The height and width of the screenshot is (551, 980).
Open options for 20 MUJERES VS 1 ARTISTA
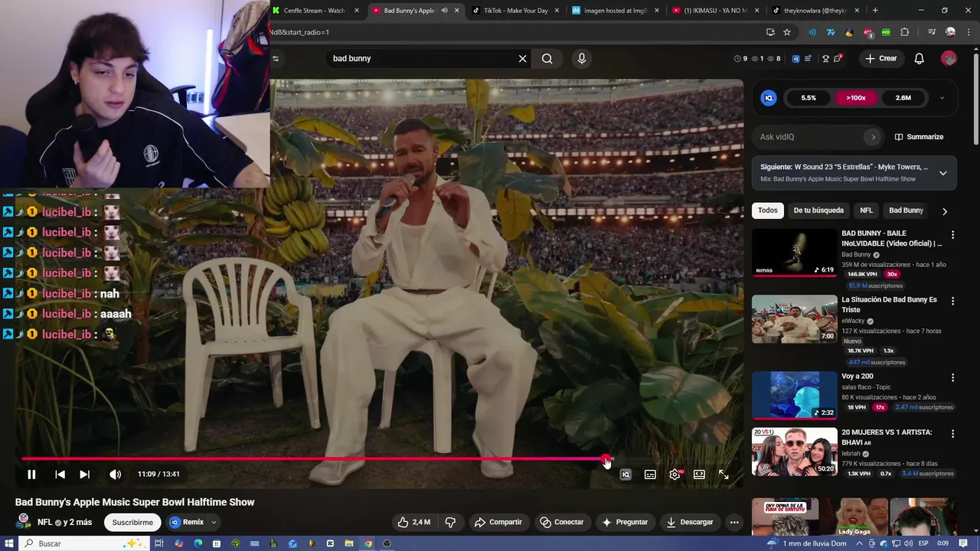[x=952, y=434]
